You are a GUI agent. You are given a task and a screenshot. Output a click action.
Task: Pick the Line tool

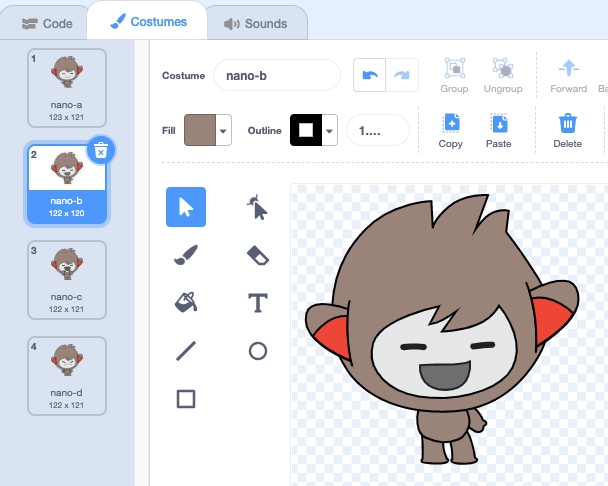pos(186,351)
